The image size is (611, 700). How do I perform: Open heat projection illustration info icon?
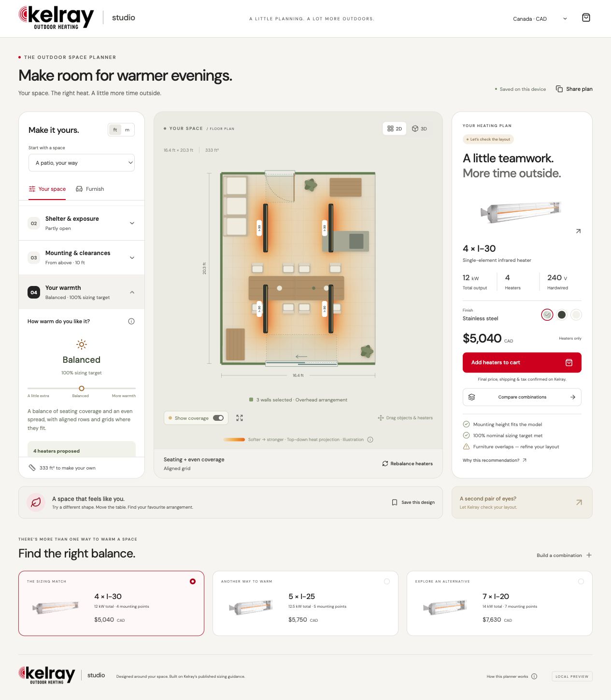[x=370, y=440]
